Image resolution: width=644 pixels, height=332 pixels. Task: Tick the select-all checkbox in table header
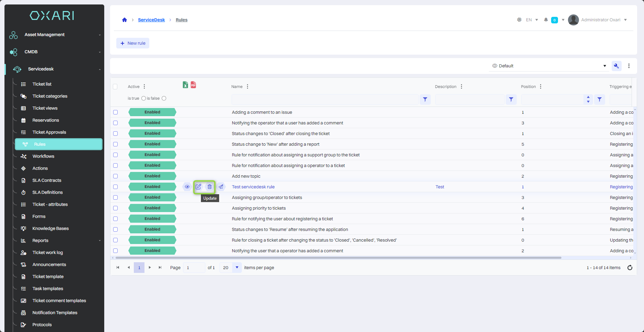click(115, 87)
